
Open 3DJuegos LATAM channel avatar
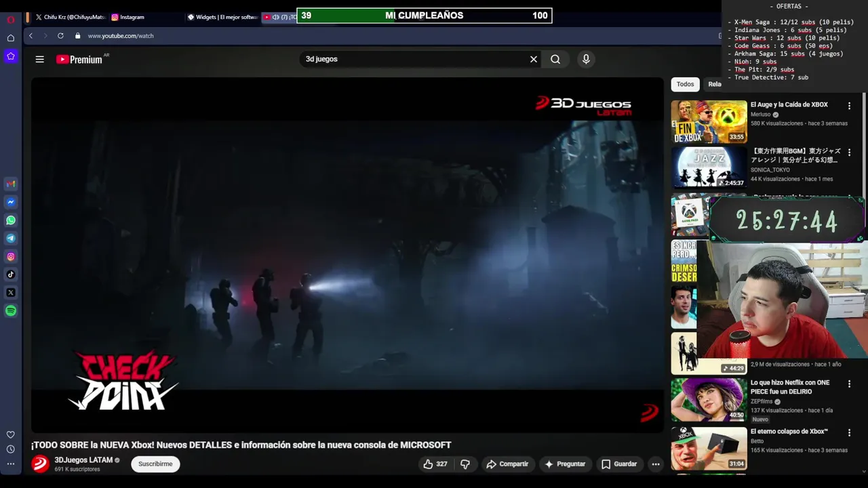click(40, 464)
